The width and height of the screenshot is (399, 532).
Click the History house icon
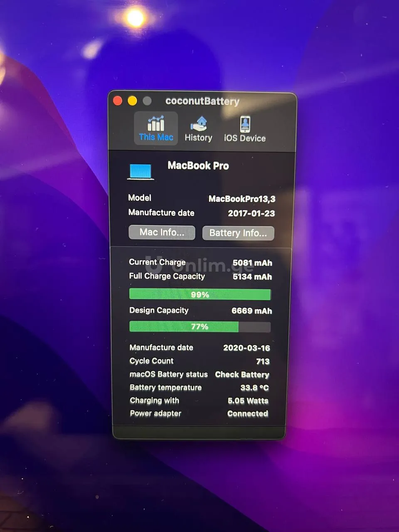tap(199, 123)
